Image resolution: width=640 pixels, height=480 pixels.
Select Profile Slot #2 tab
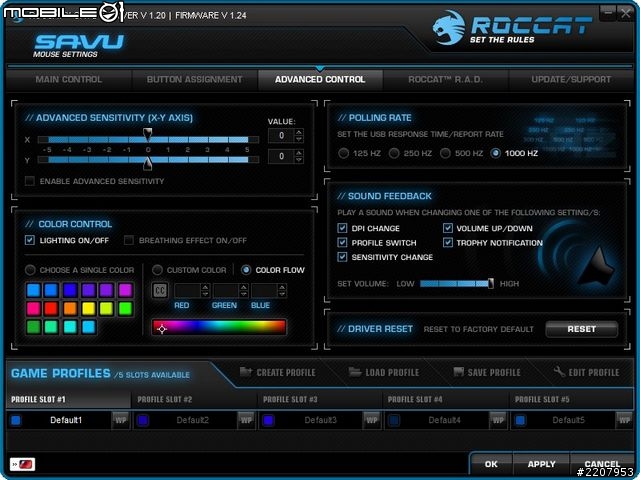point(194,399)
